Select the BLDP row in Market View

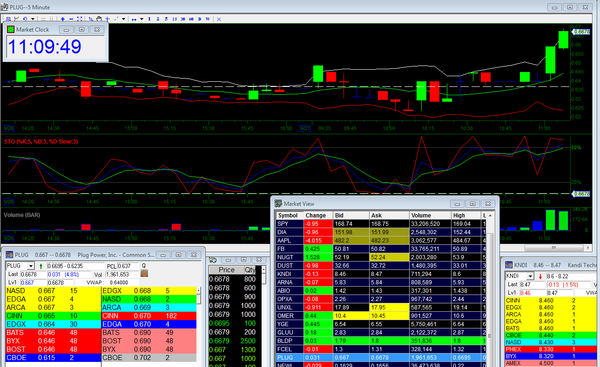[381, 341]
